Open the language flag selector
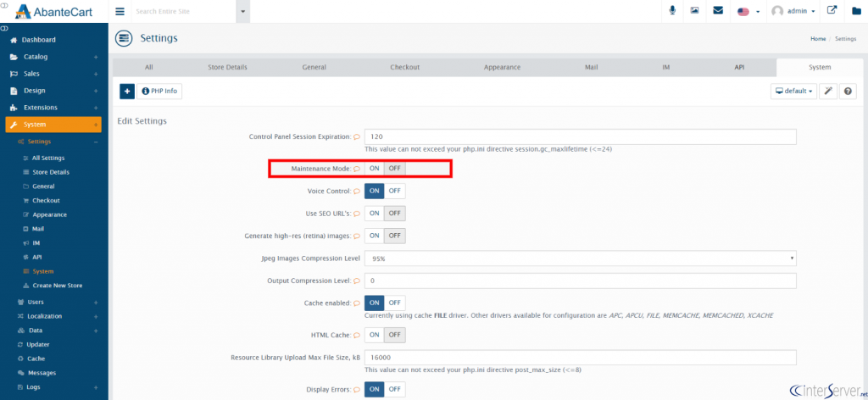 [x=748, y=12]
